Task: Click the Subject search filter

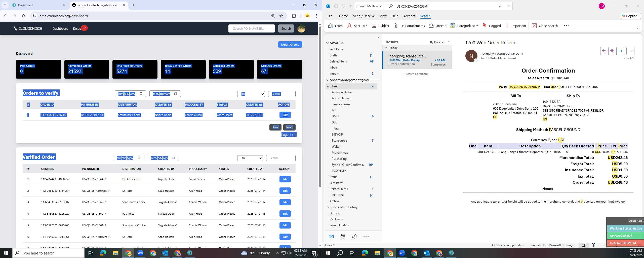Action: coord(380,26)
